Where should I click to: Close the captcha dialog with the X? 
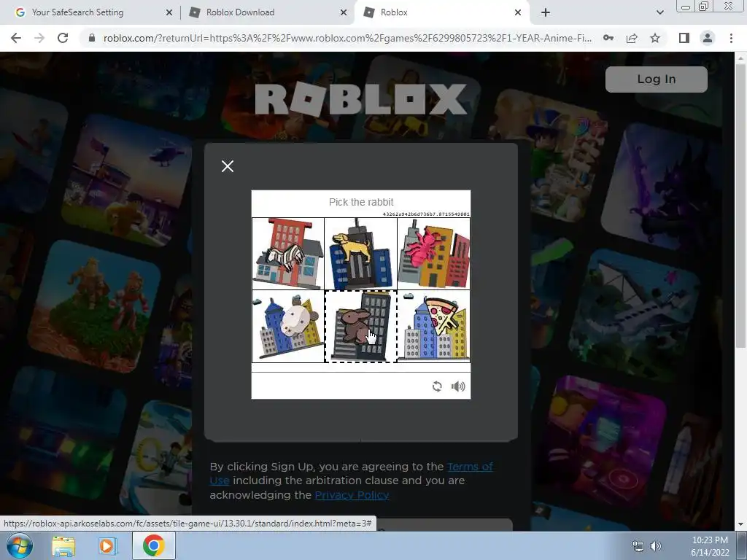[x=228, y=166]
